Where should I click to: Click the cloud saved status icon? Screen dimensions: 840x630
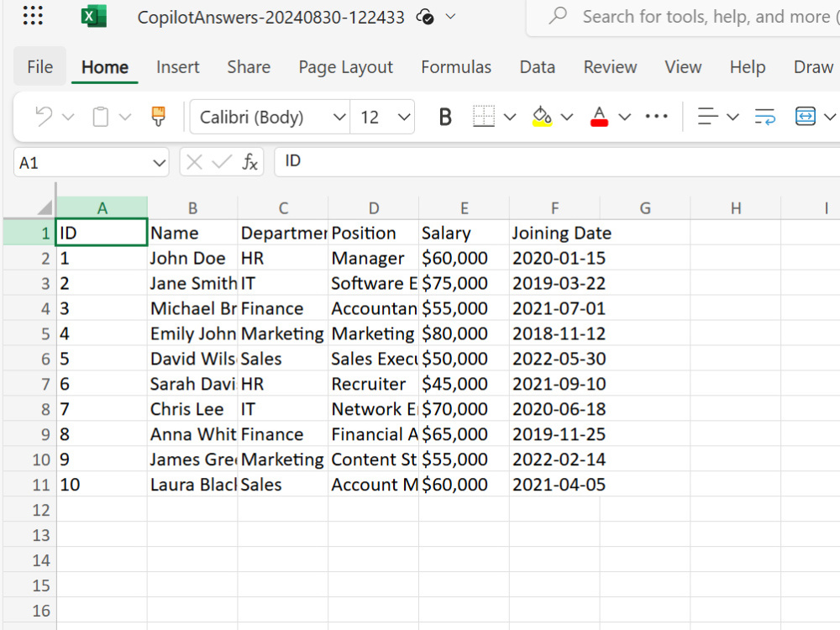[x=425, y=17]
